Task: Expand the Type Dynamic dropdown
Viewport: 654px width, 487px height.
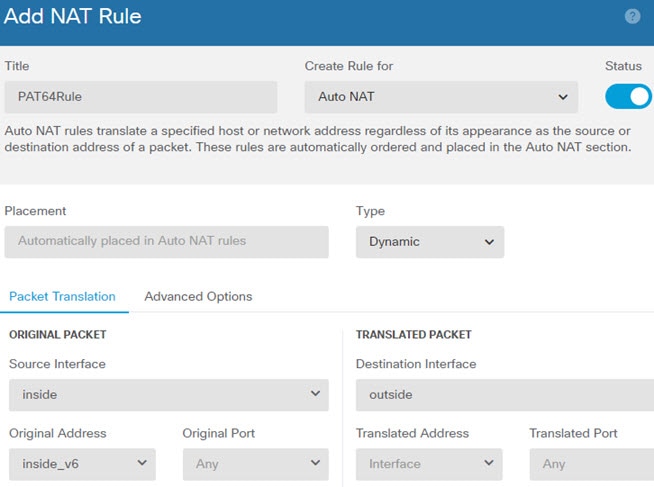Action: 429,242
